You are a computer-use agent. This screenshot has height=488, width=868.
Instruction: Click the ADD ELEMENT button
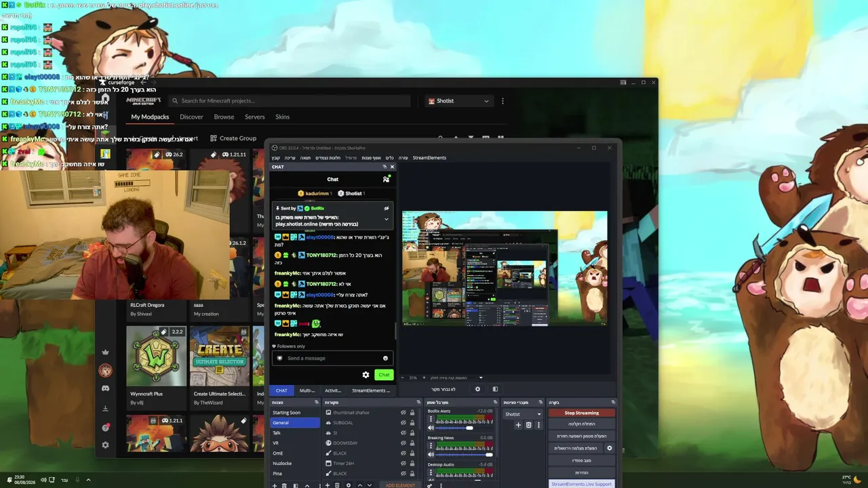[x=400, y=485]
